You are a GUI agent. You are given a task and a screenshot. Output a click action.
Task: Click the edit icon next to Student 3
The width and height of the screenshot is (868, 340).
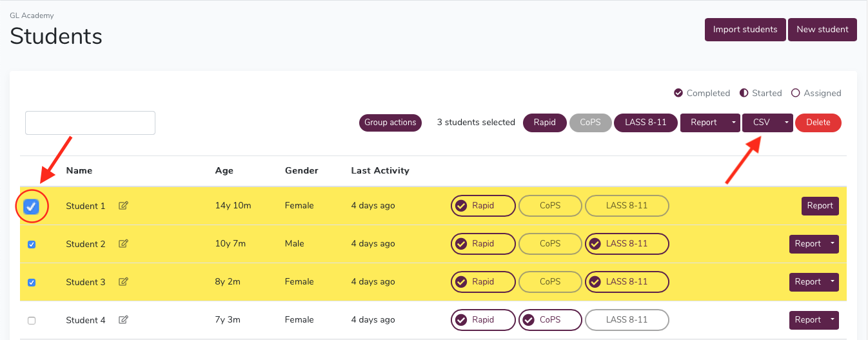pyautogui.click(x=123, y=282)
